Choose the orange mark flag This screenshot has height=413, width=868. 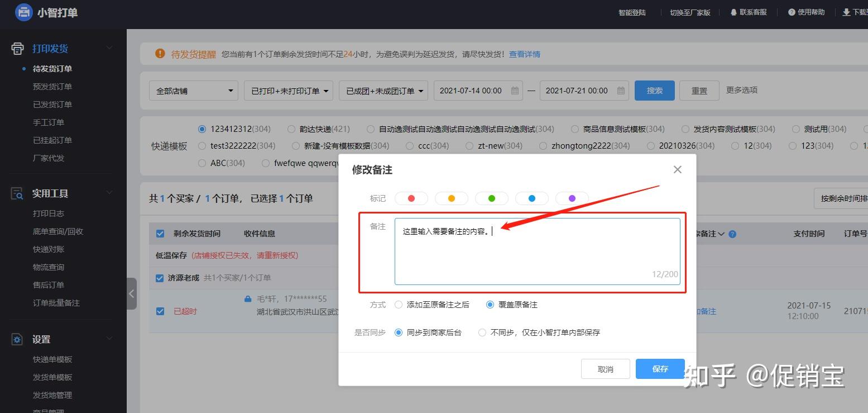click(x=452, y=198)
